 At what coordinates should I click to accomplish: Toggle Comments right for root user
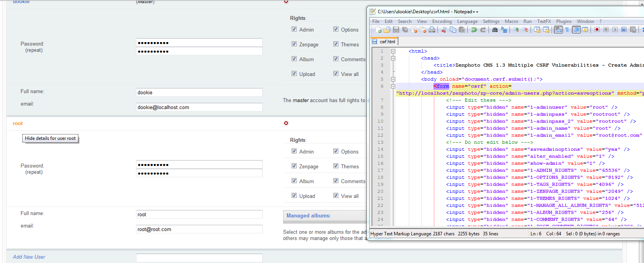336,181
